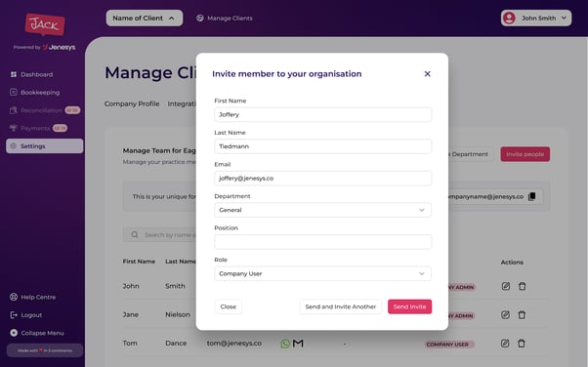
Task: Click the 'Made with love' footer badge
Action: (x=45, y=350)
